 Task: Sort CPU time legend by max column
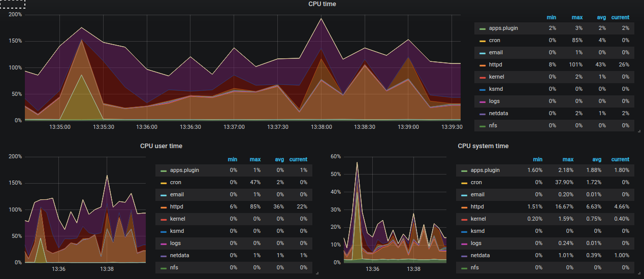(576, 17)
